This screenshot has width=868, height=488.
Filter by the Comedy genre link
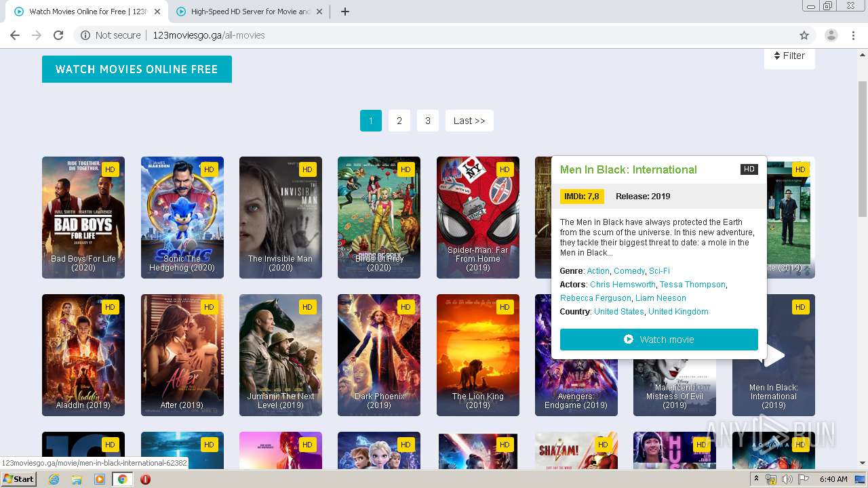[629, 271]
